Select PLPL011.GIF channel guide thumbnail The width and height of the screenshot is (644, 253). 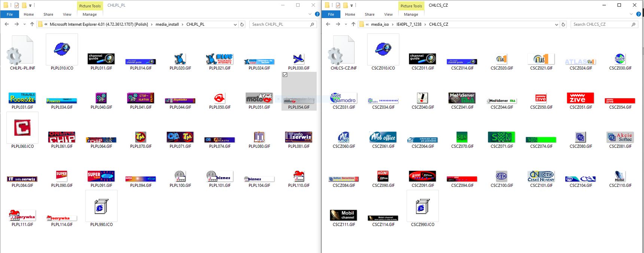tap(101, 59)
